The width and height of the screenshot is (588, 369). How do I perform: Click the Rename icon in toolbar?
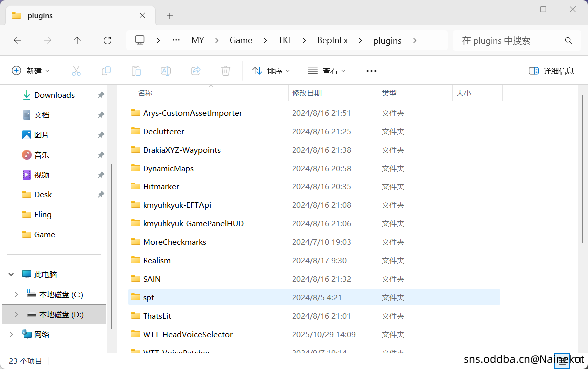pyautogui.click(x=166, y=71)
